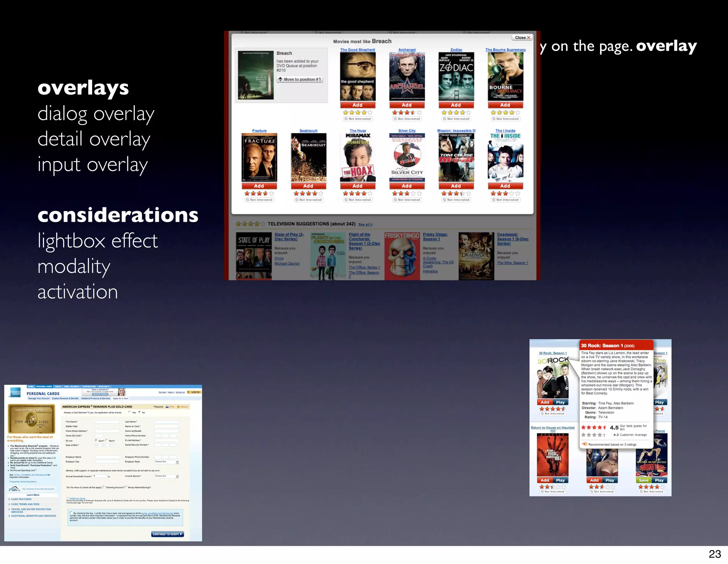
Task: Click the TALK BY PHONE button
Action: (100, 394)
